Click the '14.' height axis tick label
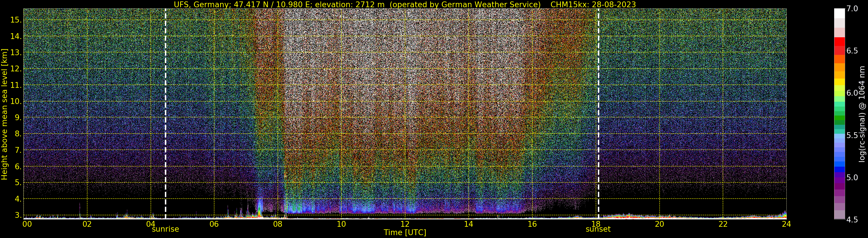Viewport: 868px width, 238px height. pos(16,36)
